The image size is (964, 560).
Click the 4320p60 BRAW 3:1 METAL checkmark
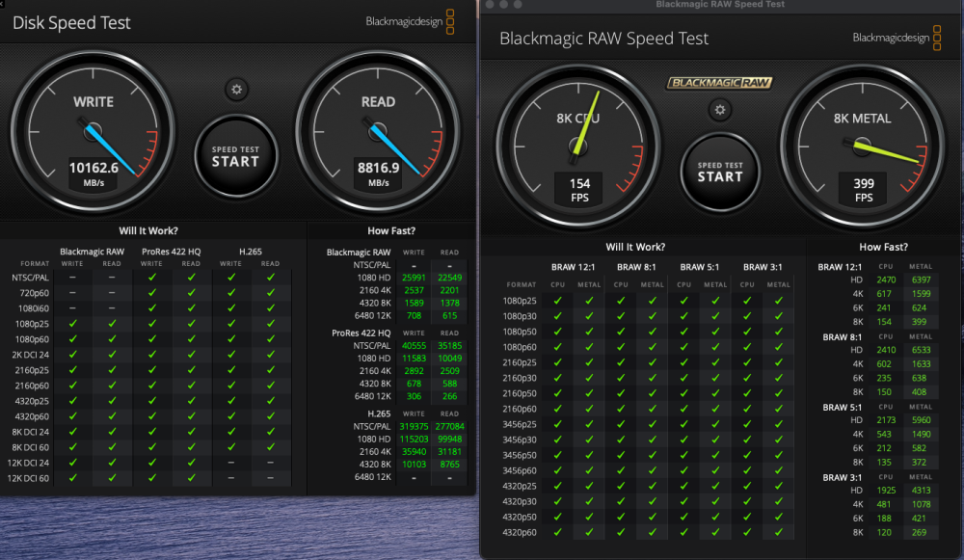point(778,532)
